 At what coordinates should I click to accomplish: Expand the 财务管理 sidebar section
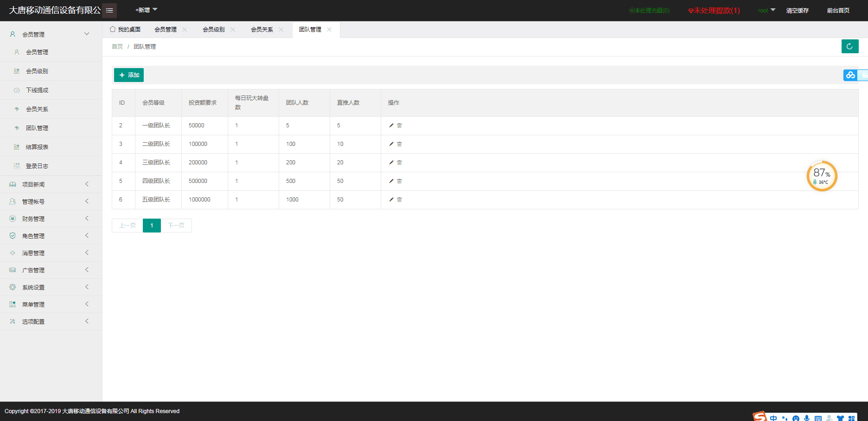[x=33, y=218]
